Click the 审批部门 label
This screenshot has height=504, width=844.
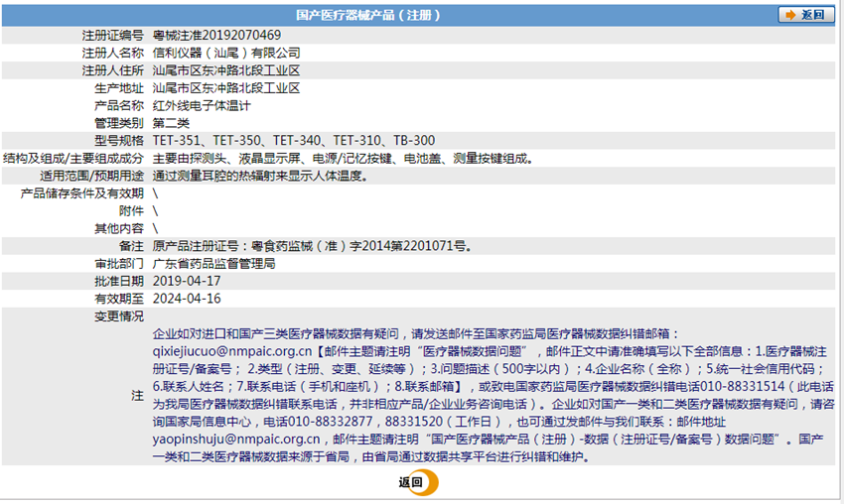pyautogui.click(x=119, y=264)
